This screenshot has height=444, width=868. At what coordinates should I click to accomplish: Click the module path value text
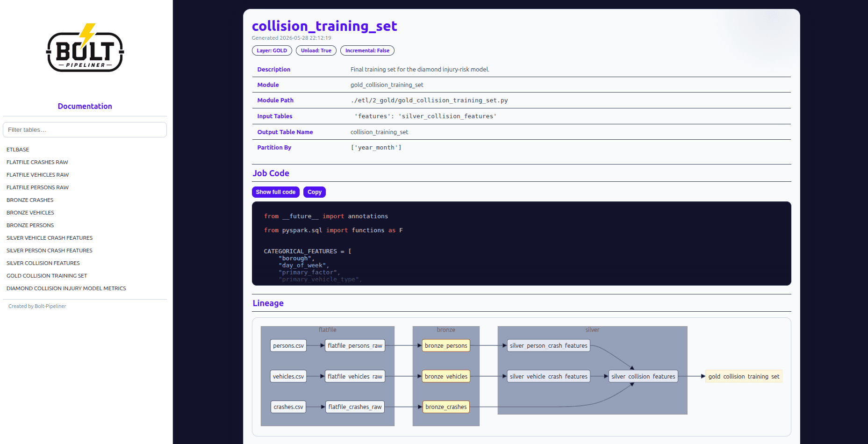[x=429, y=100]
